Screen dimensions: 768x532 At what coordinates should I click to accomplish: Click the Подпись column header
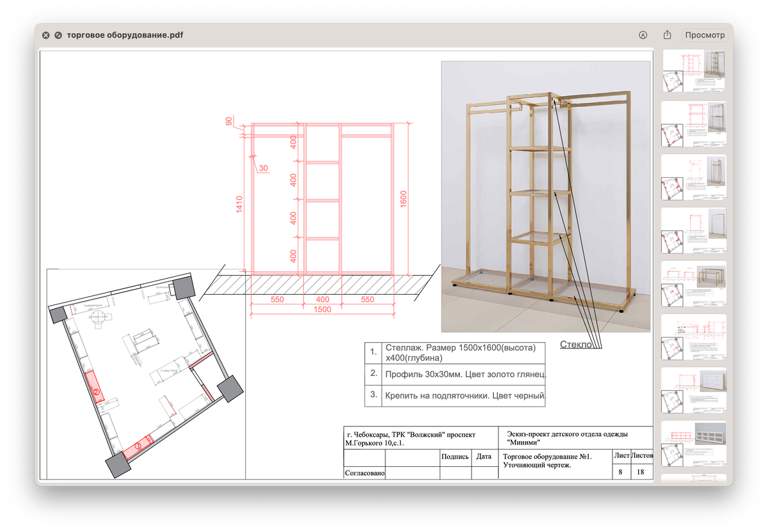[455, 457]
